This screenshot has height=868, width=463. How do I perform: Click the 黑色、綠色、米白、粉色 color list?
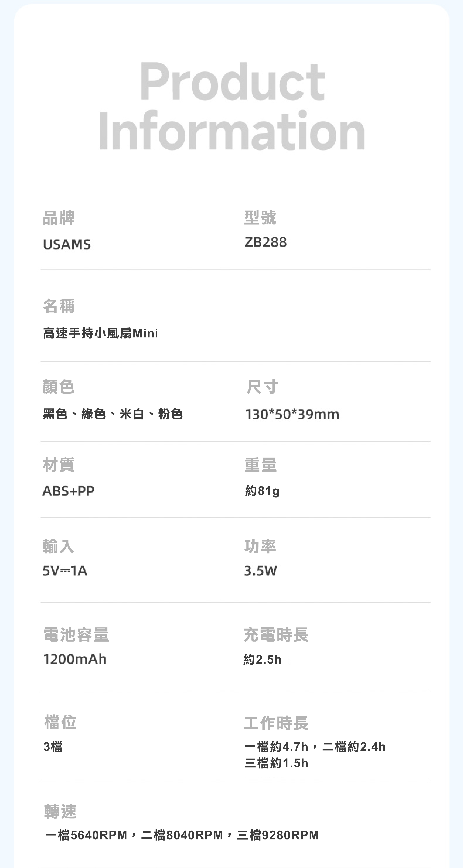point(113,414)
